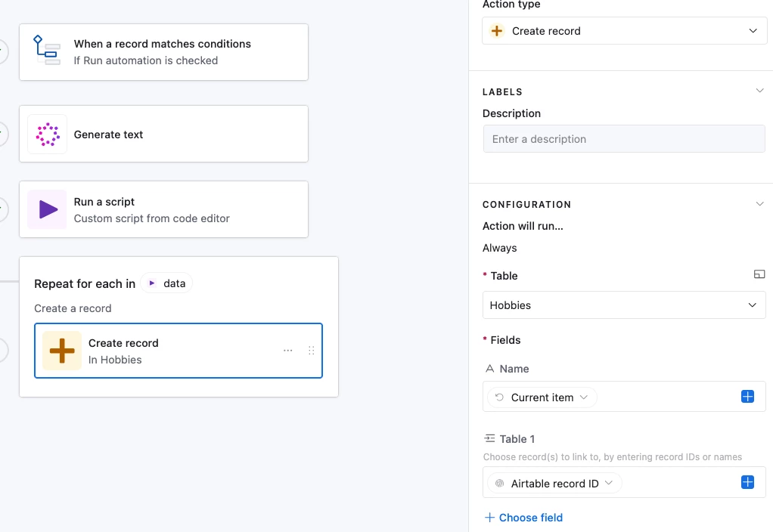Collapse the Configuration section
Screen dimensions: 773x532
click(759, 204)
